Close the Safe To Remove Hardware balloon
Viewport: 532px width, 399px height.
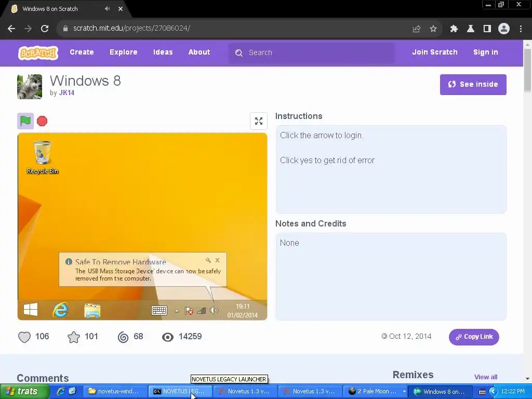pos(218,260)
